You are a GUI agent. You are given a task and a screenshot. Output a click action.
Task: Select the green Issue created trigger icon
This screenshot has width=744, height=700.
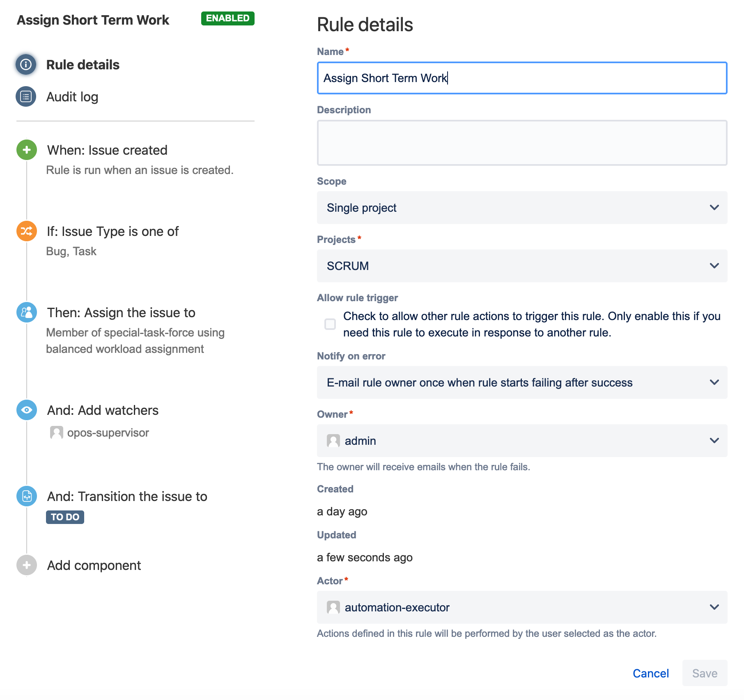pyautogui.click(x=27, y=150)
